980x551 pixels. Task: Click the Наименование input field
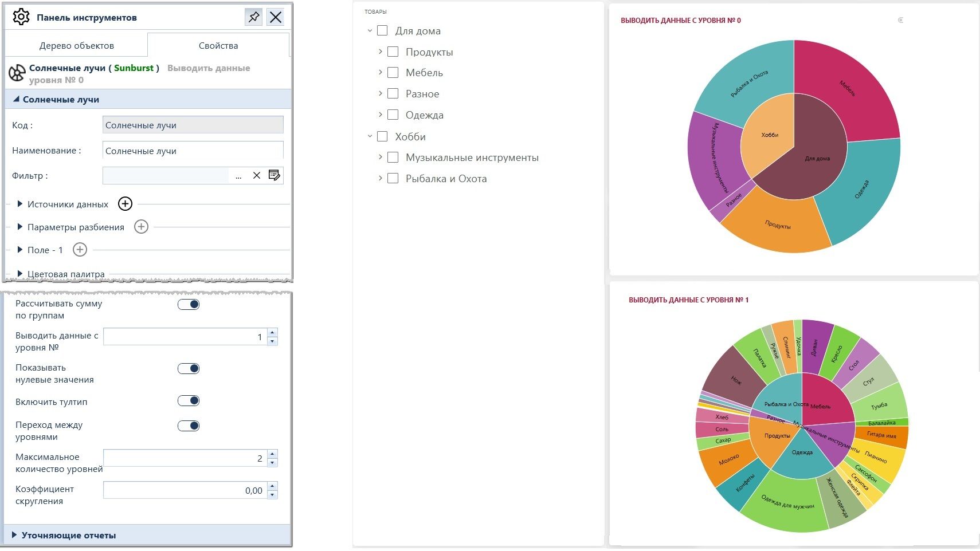(x=193, y=151)
